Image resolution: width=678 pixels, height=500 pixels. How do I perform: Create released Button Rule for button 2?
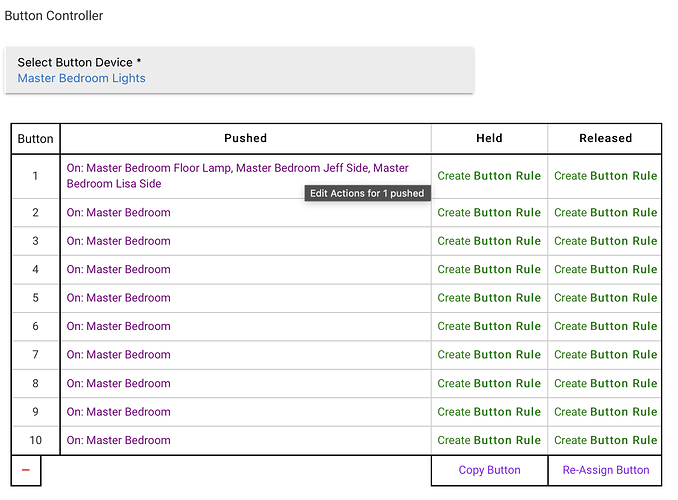[605, 213]
